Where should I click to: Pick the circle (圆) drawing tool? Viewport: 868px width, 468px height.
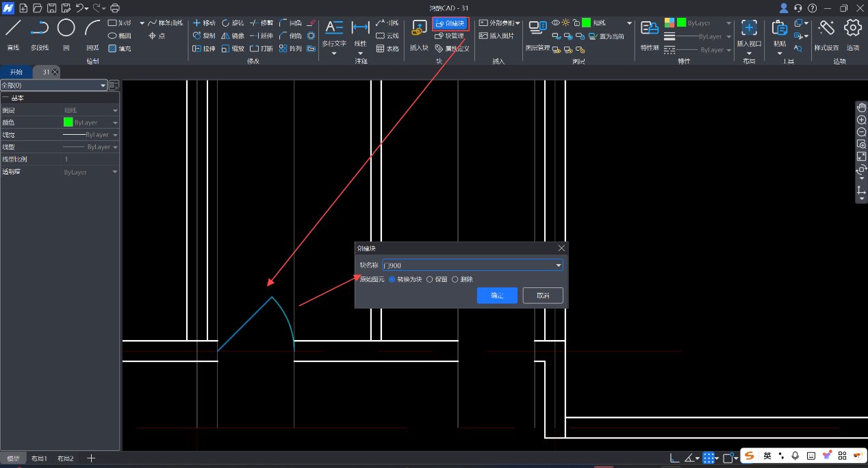point(66,29)
